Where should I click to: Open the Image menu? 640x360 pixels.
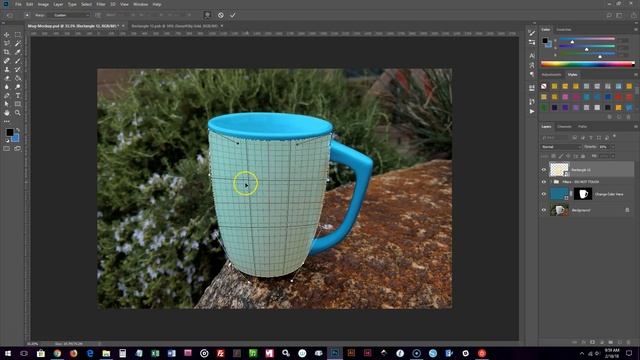click(x=43, y=4)
